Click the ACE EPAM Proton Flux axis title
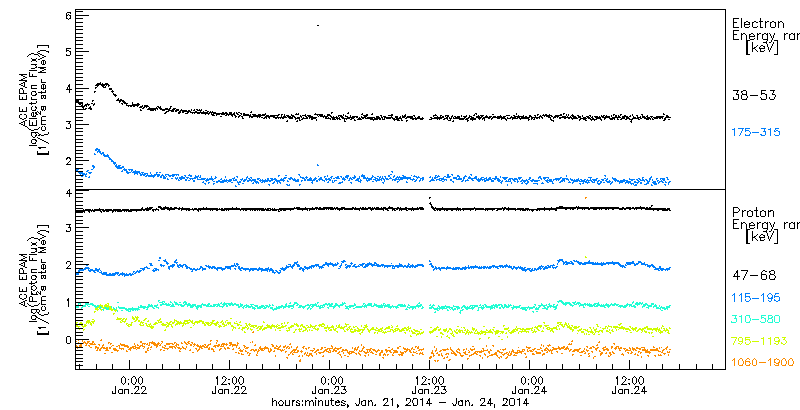The height and width of the screenshot is (410, 800). click(x=35, y=279)
